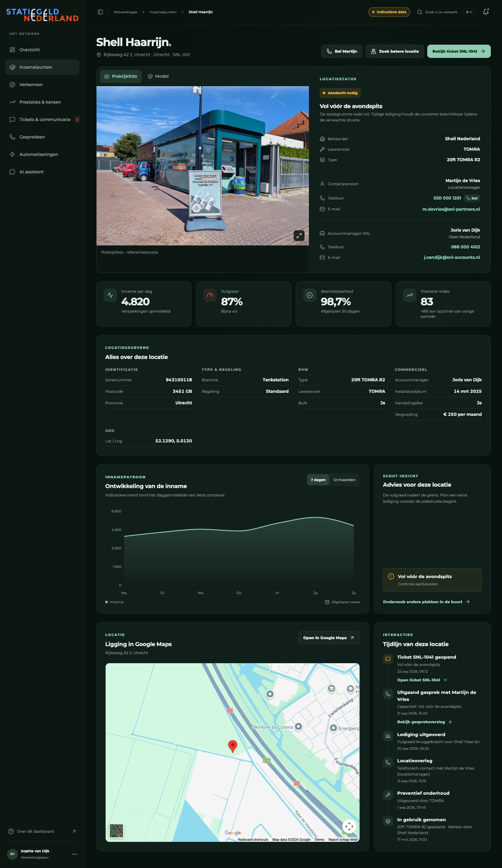Click the Bel Martijn button
The height and width of the screenshot is (868, 502).
(342, 51)
